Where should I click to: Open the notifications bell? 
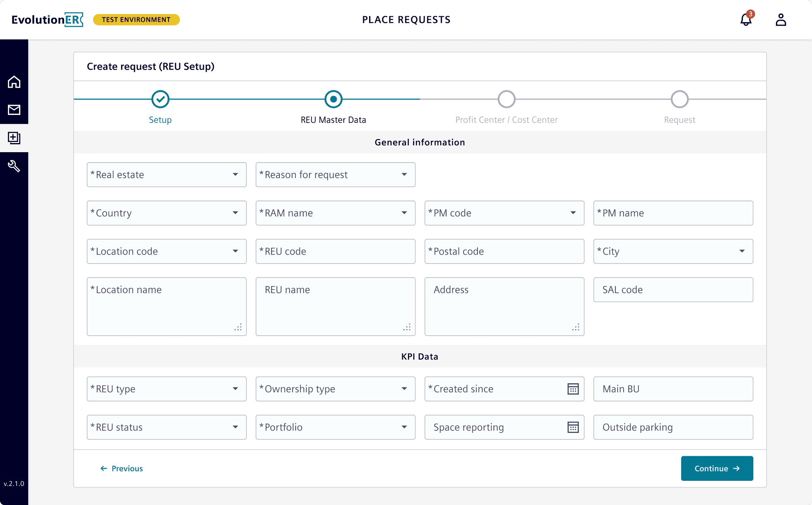pos(746,20)
